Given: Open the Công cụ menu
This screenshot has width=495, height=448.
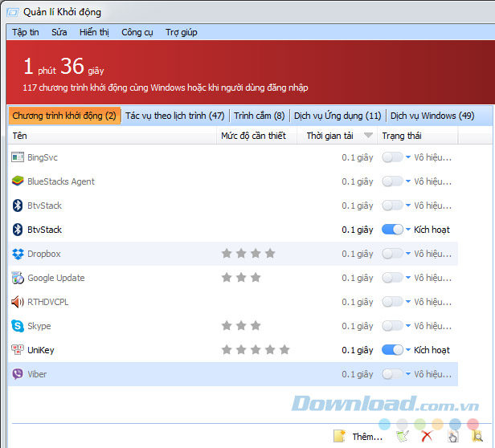Looking at the screenshot, I should pos(137,32).
